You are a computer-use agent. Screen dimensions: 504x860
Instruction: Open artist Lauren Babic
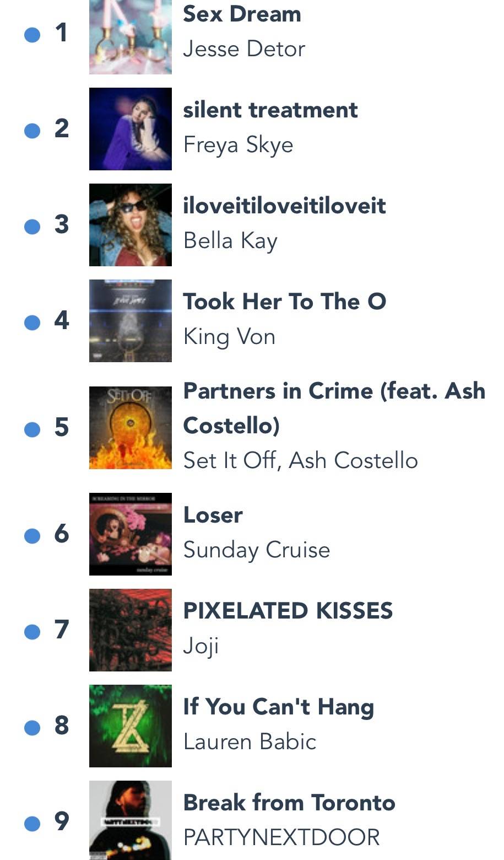pos(250,742)
